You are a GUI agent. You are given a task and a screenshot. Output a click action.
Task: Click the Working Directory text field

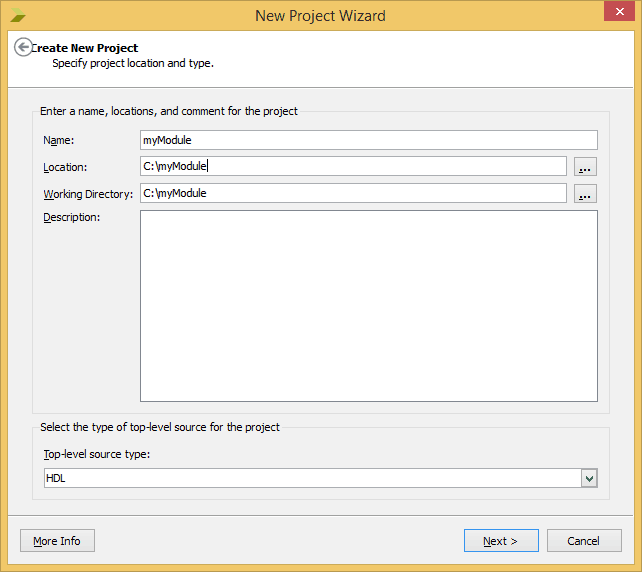point(353,193)
